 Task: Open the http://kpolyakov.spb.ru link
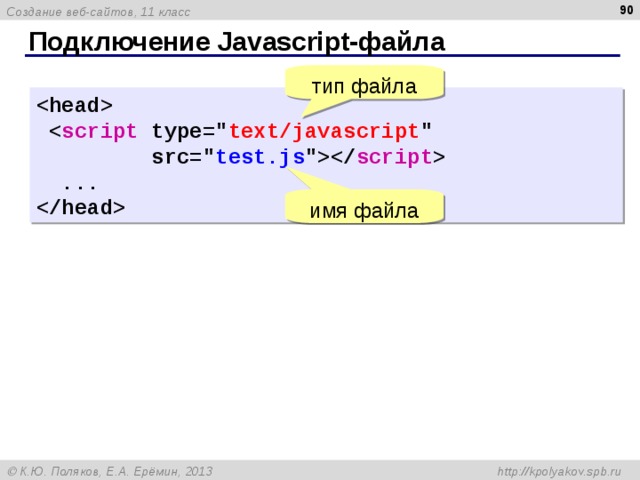tap(559, 472)
